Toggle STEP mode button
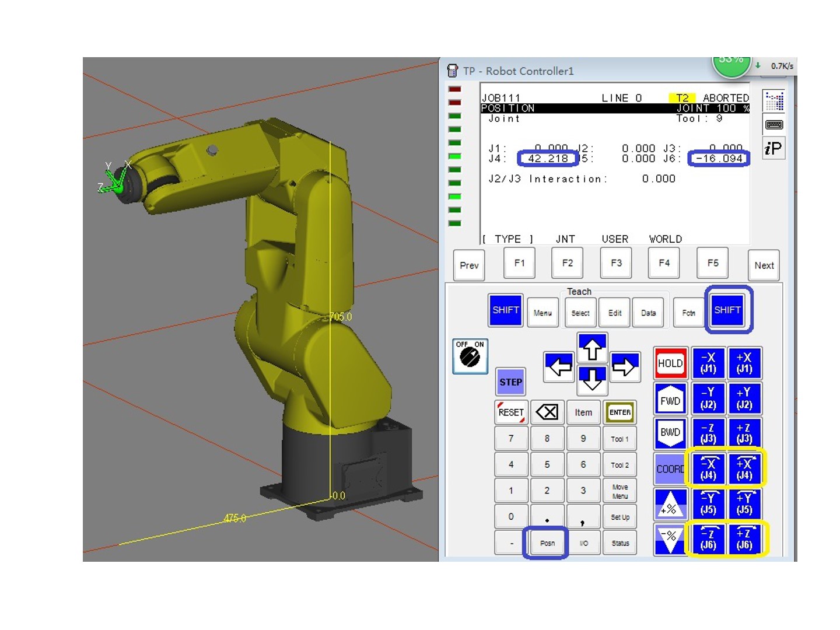Viewport: 840px width, 630px height. (x=510, y=382)
